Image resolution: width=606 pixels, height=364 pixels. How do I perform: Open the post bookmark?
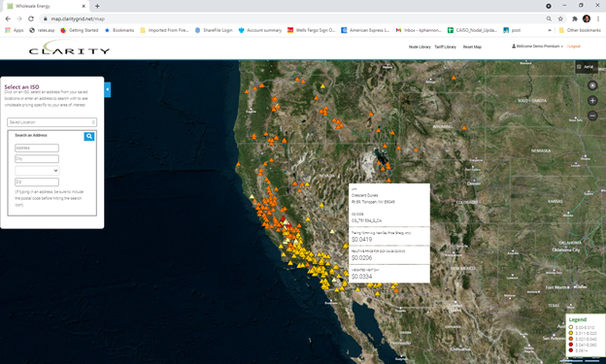click(x=512, y=30)
